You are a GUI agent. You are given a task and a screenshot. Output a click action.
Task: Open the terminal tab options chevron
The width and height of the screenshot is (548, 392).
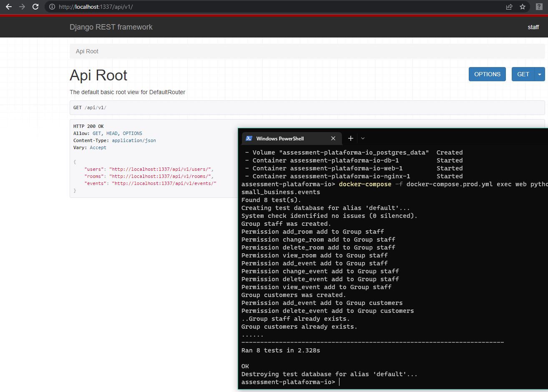(x=362, y=138)
